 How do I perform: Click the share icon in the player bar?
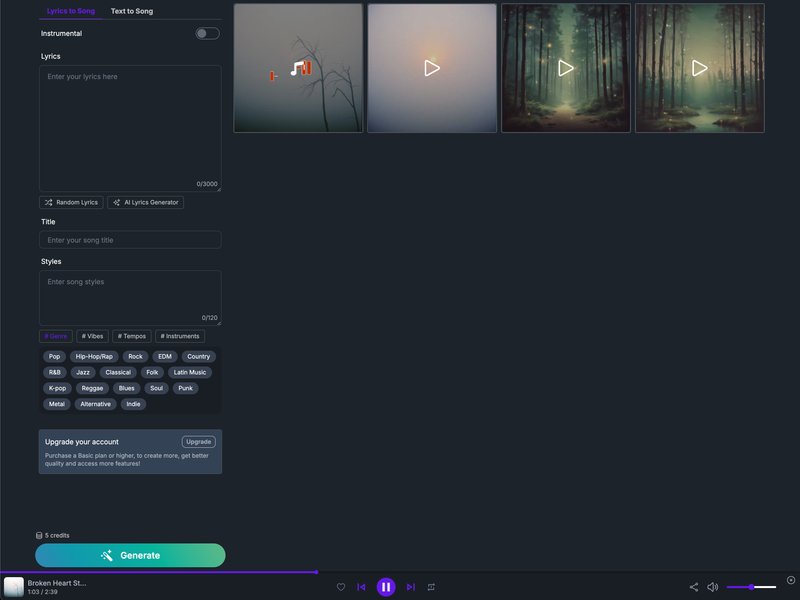[694, 587]
